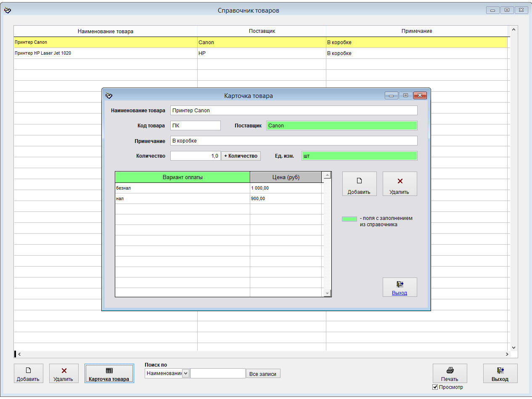
Task: Click main window Добавить new-record button
Action: (28, 373)
